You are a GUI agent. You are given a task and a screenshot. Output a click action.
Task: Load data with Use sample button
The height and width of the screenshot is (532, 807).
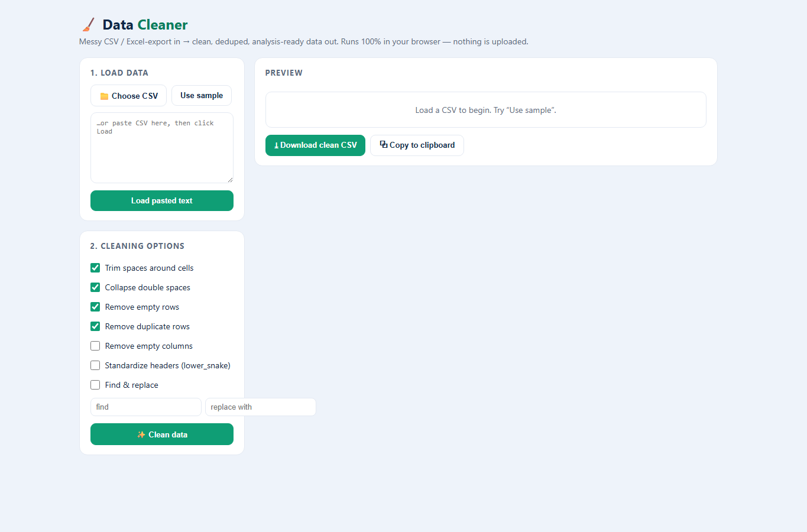(202, 96)
